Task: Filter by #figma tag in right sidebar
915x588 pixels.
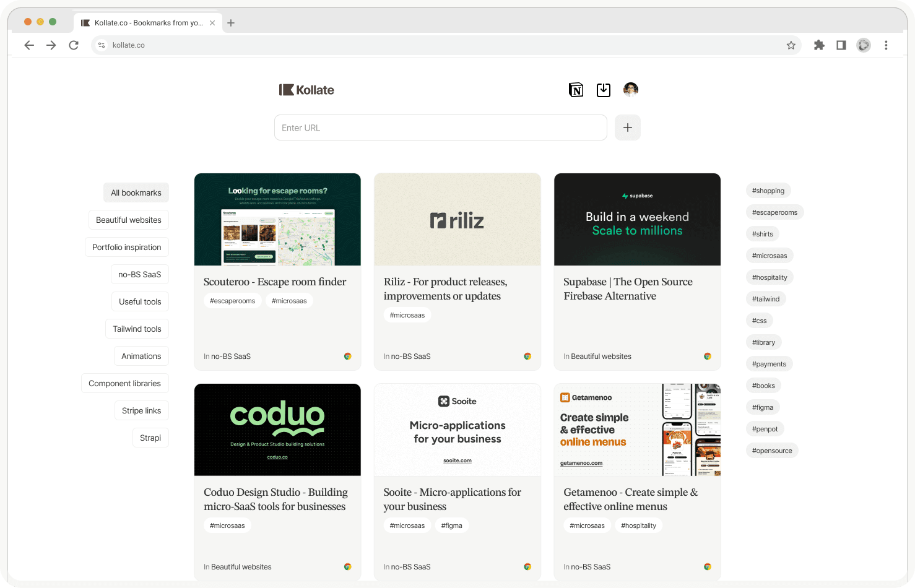Action: coord(763,407)
